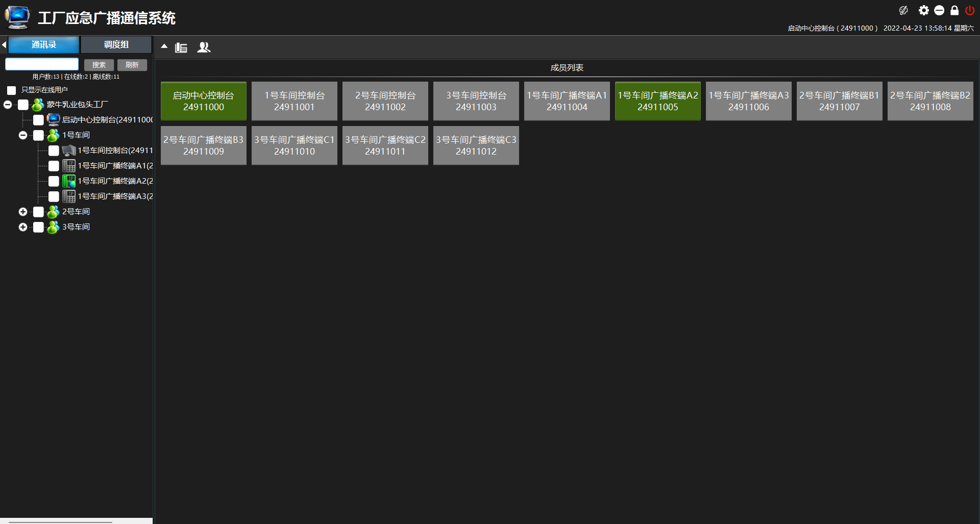This screenshot has height=524, width=980.
Task: Check the 蒙牛乳业包头工厂 checkbox
Action: coord(23,105)
